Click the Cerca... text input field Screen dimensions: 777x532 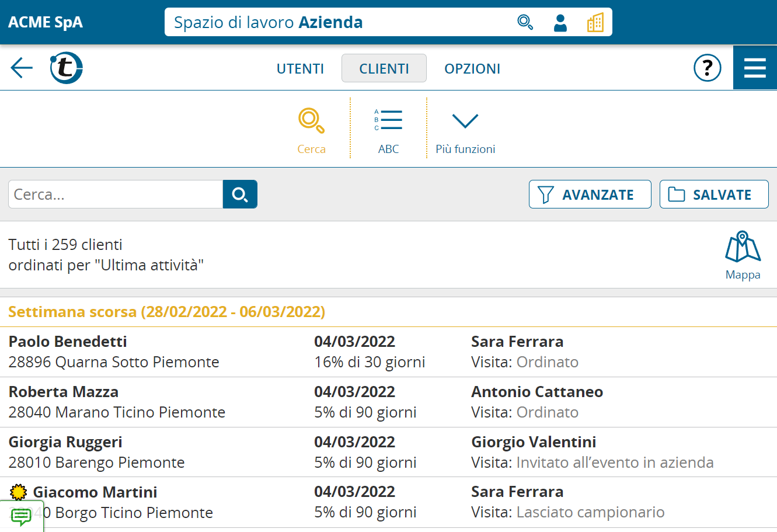pos(116,194)
